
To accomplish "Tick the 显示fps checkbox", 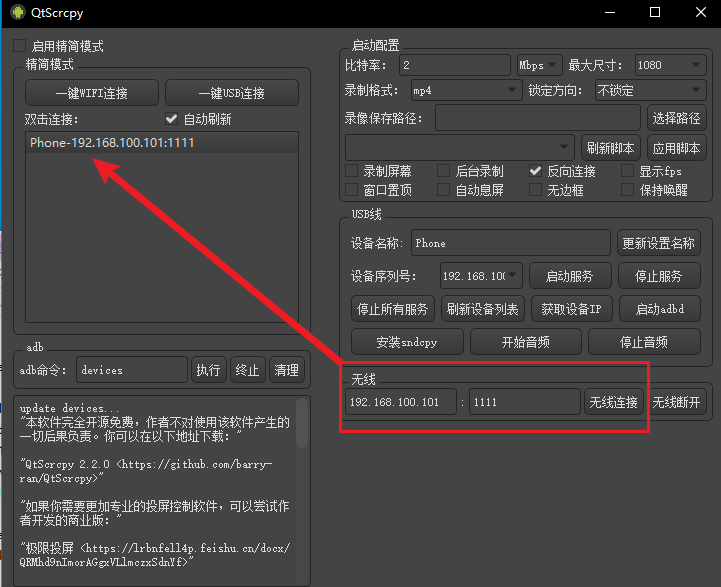I will (x=628, y=171).
